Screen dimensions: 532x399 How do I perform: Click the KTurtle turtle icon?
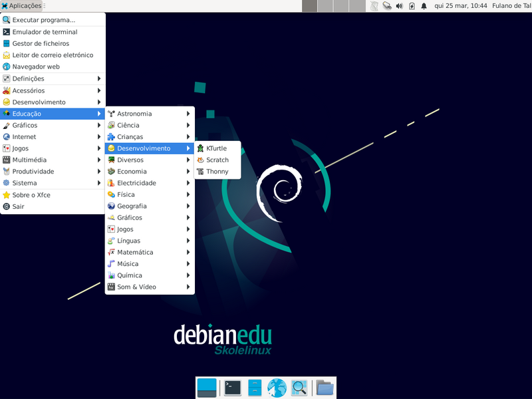[201, 148]
